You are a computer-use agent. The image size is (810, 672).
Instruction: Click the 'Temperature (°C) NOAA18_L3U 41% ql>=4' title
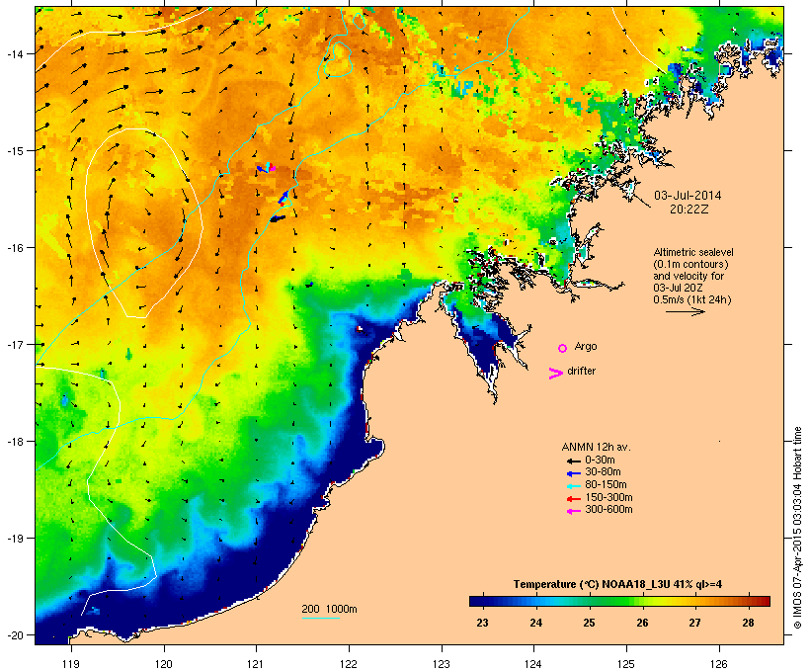[617, 584]
